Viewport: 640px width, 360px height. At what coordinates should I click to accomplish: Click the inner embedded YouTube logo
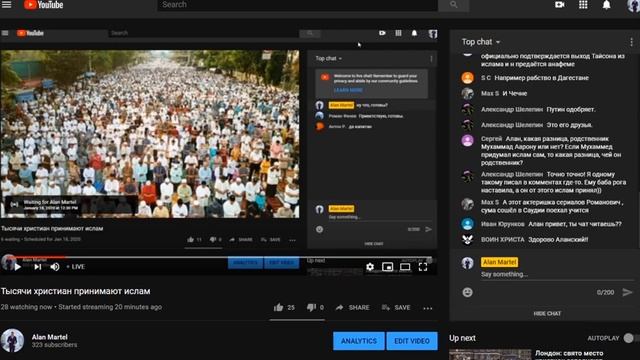tap(30, 33)
